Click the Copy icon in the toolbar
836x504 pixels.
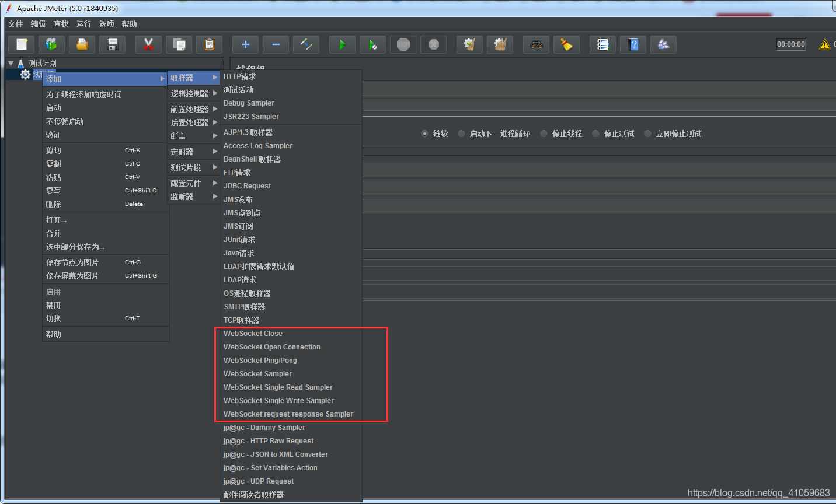click(x=179, y=44)
